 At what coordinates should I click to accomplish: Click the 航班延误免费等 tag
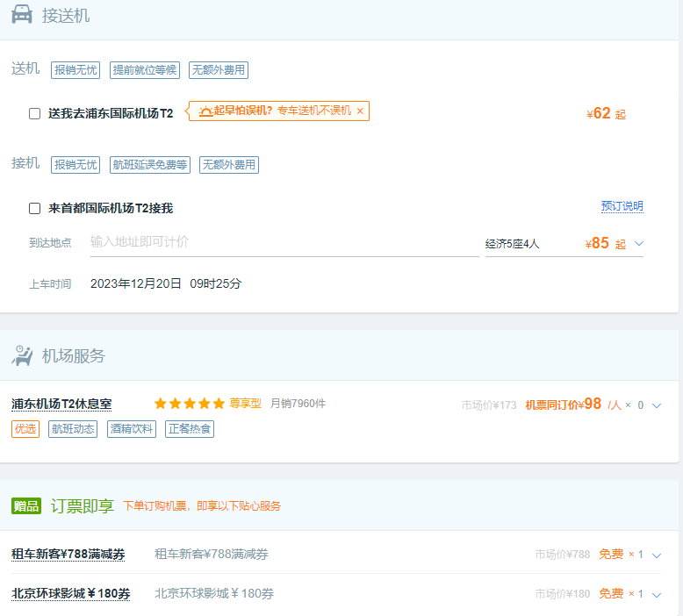(x=150, y=165)
